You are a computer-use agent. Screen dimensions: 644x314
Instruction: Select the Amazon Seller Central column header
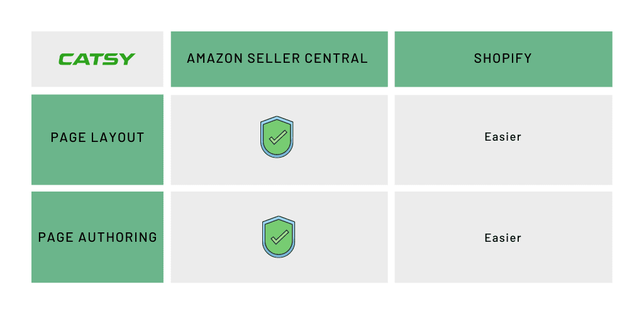(x=279, y=59)
